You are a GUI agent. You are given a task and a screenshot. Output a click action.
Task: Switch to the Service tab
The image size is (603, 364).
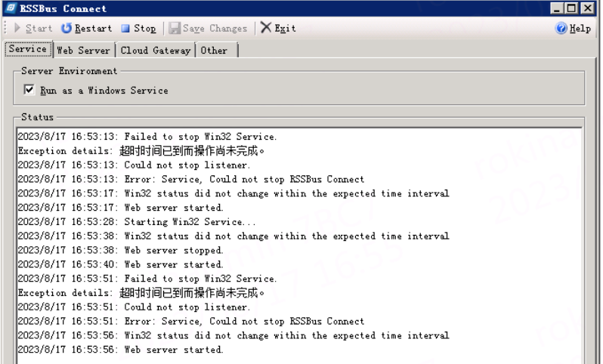tap(28, 50)
